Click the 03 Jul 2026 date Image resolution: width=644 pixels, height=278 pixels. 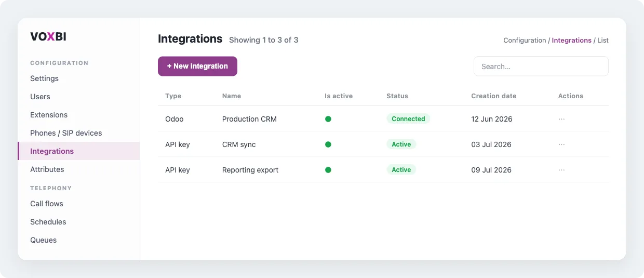pyautogui.click(x=491, y=144)
